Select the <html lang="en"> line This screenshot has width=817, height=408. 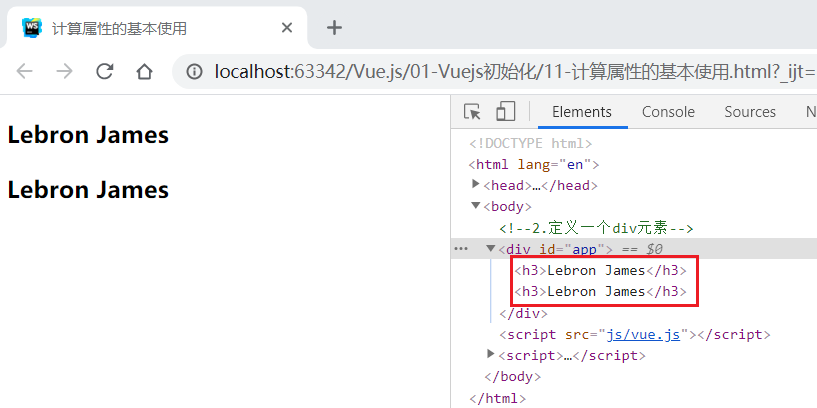click(x=534, y=165)
